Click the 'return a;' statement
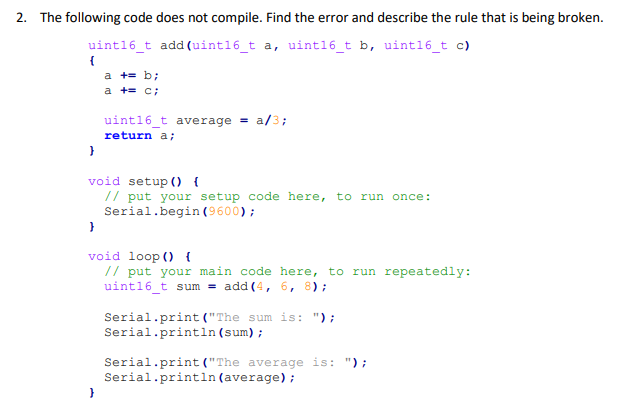This screenshot has height=410, width=631. click(x=140, y=136)
